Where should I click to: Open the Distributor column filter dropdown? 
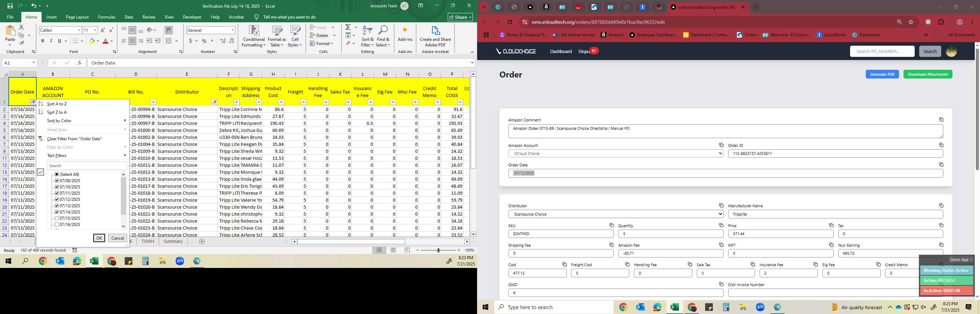tap(214, 102)
